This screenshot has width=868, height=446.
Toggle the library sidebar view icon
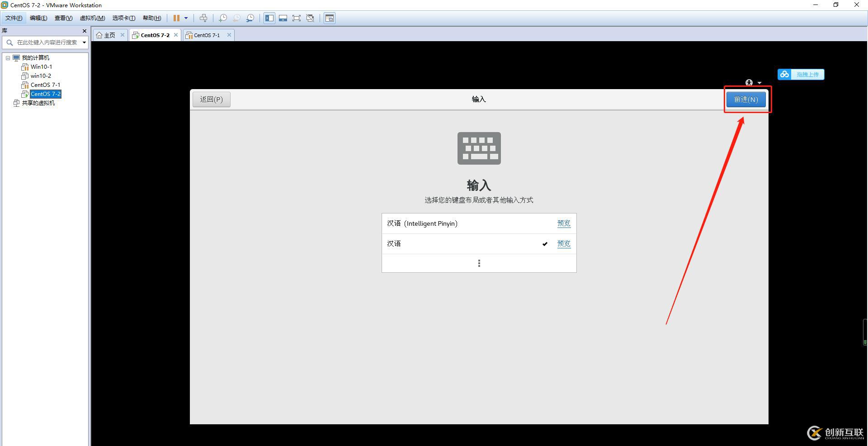point(269,18)
